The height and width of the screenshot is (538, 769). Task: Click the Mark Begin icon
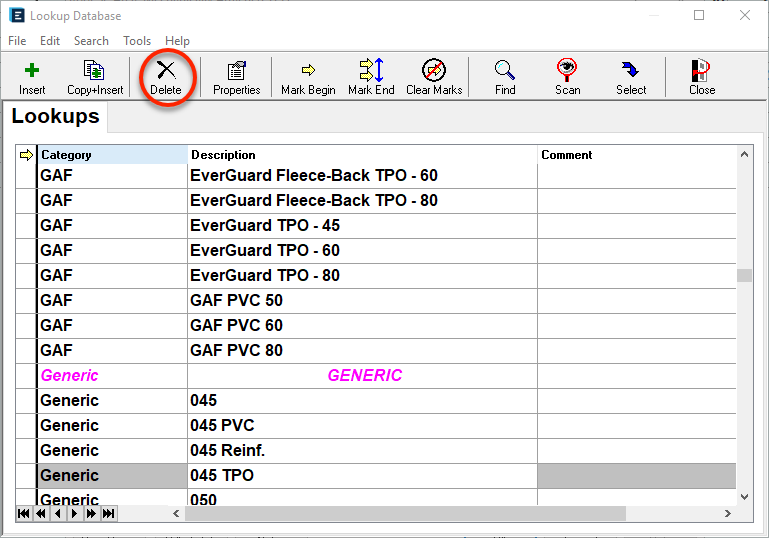pos(308,70)
